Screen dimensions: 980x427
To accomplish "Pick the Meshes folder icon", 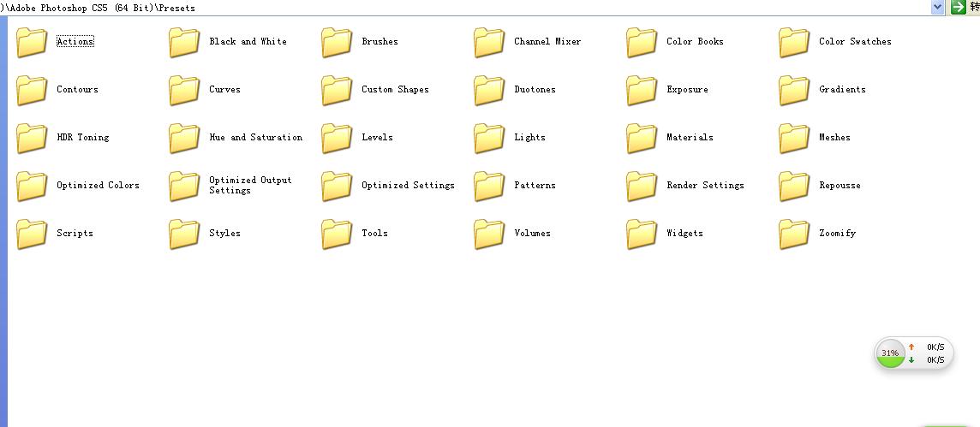I will [x=794, y=139].
